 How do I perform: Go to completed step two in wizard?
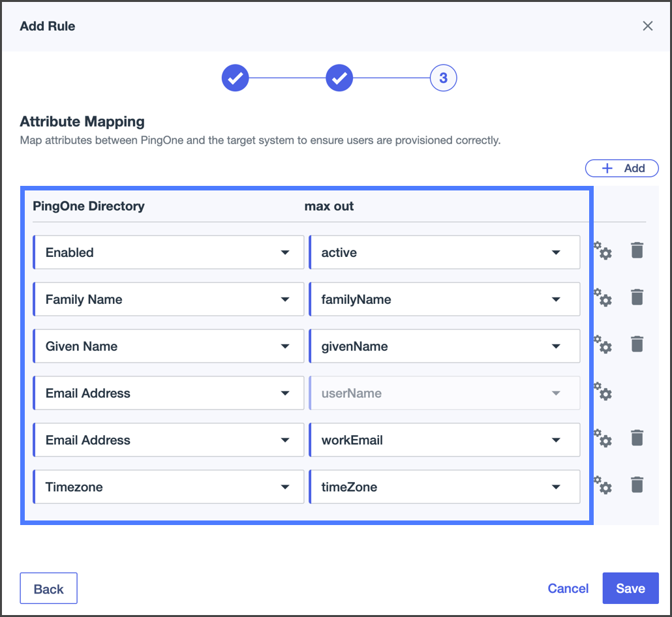339,78
